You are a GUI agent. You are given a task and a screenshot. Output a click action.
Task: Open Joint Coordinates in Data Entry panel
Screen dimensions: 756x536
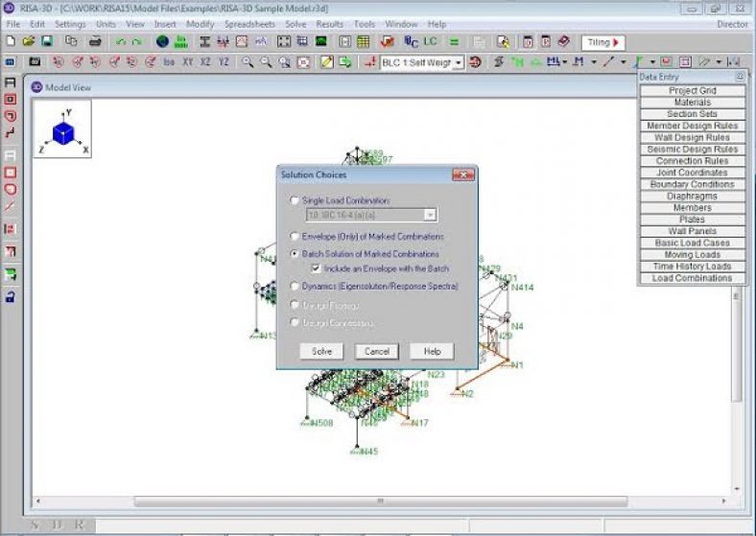pyautogui.click(x=693, y=173)
